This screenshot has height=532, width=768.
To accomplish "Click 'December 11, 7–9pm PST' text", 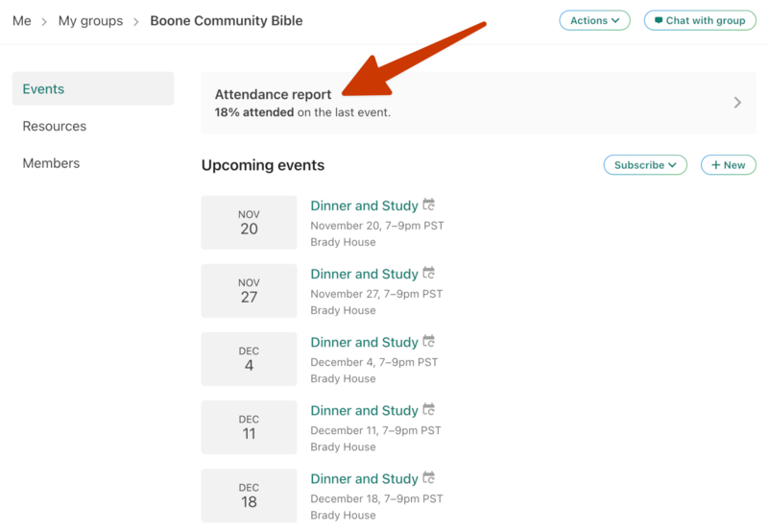I will 375,430.
